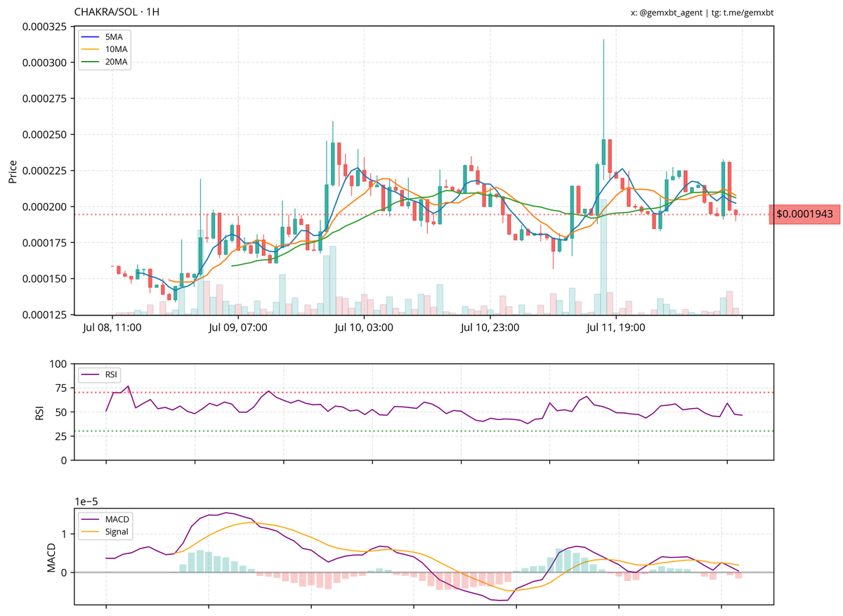Select the MACD legend entry

[x=105, y=519]
